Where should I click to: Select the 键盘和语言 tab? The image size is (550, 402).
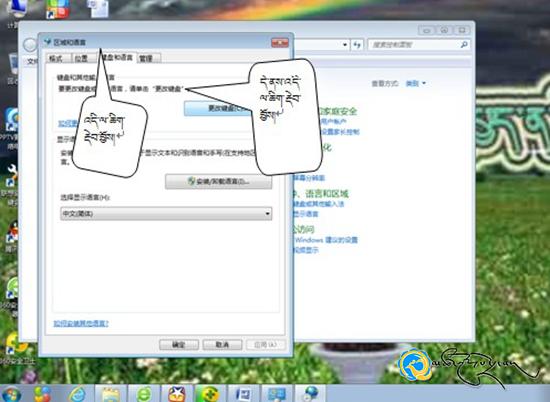point(117,58)
